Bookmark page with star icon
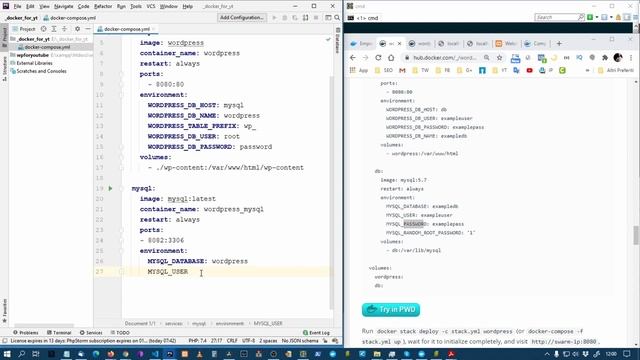Image resolution: width=640 pixels, height=360 pixels. tap(499, 58)
